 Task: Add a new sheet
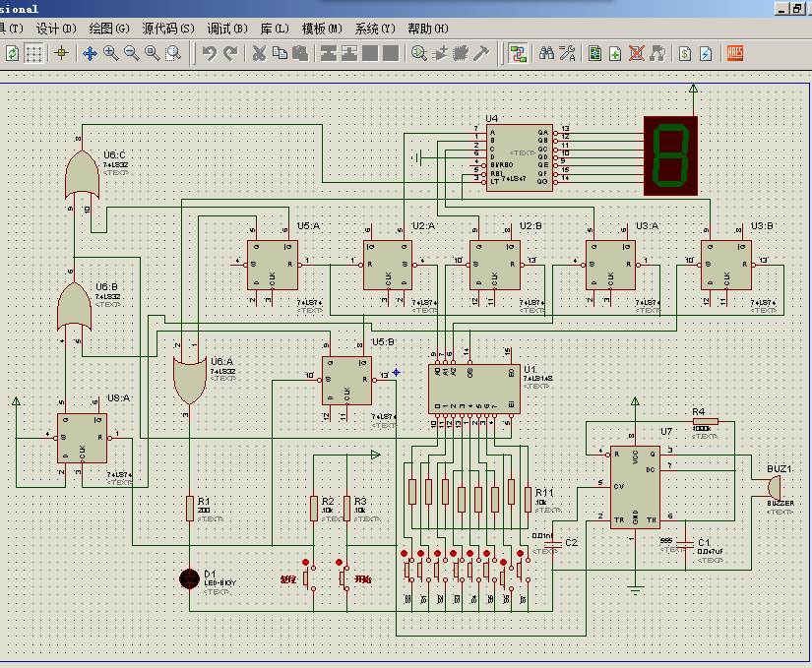[x=615, y=53]
